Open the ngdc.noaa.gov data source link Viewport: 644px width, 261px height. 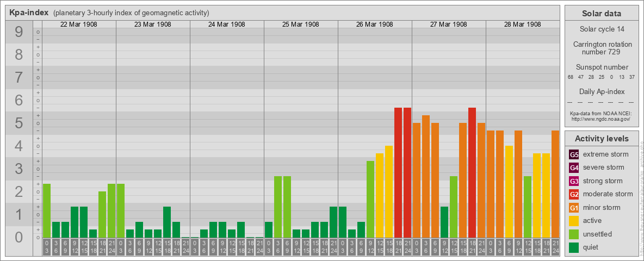click(601, 119)
